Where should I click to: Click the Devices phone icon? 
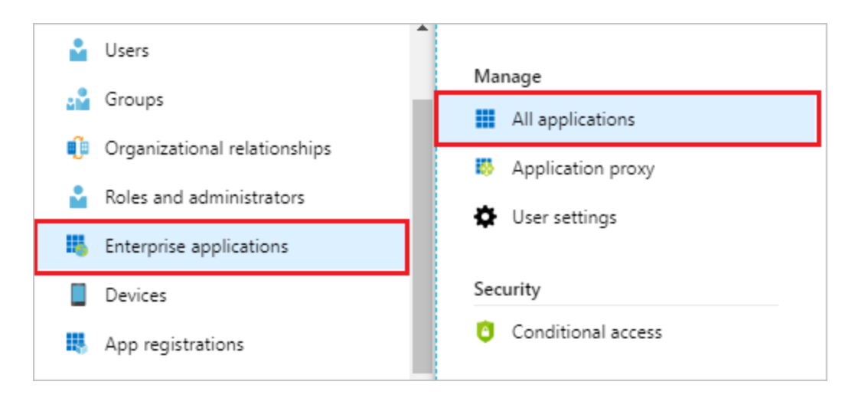coord(78,295)
